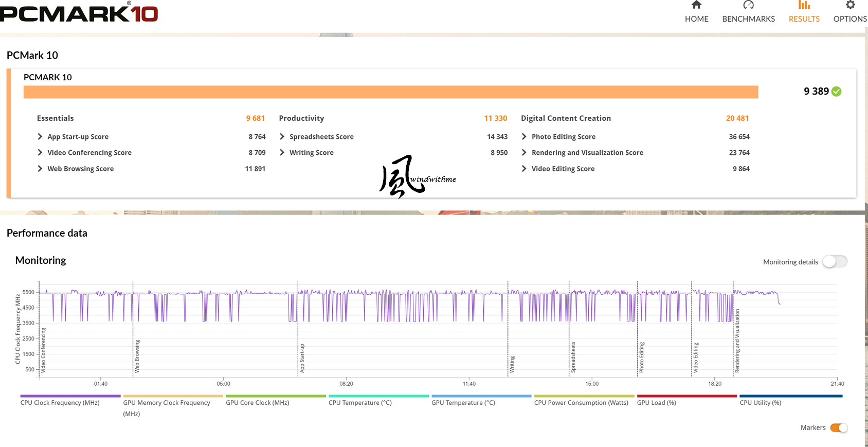This screenshot has width=868, height=447.
Task: Select the CPU Clock Frequency legend item
Action: tap(60, 403)
